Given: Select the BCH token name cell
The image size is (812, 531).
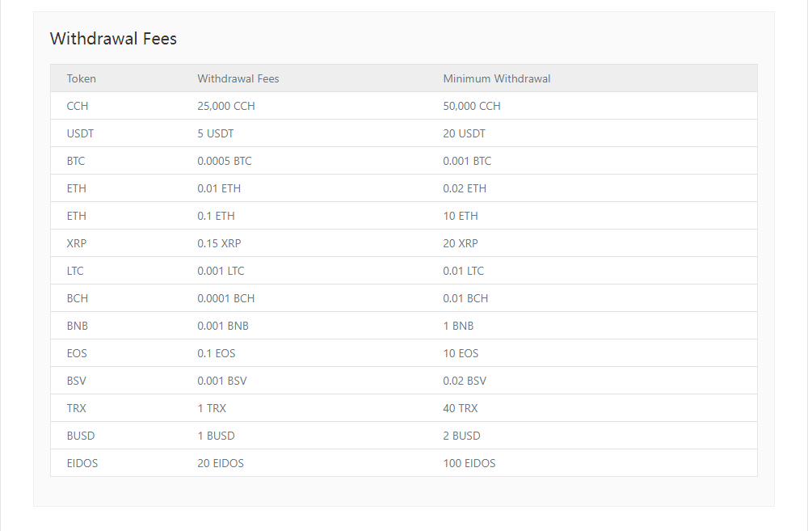Looking at the screenshot, I should click(x=78, y=298).
